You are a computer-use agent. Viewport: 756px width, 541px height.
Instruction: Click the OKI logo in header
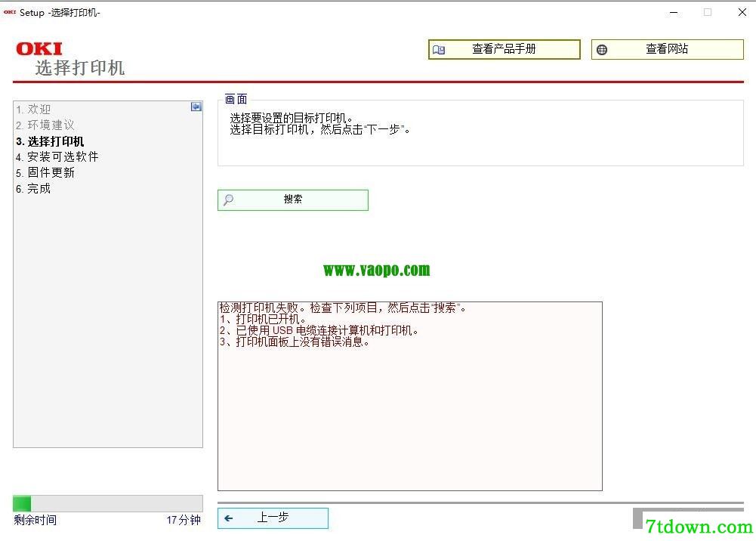[39, 48]
